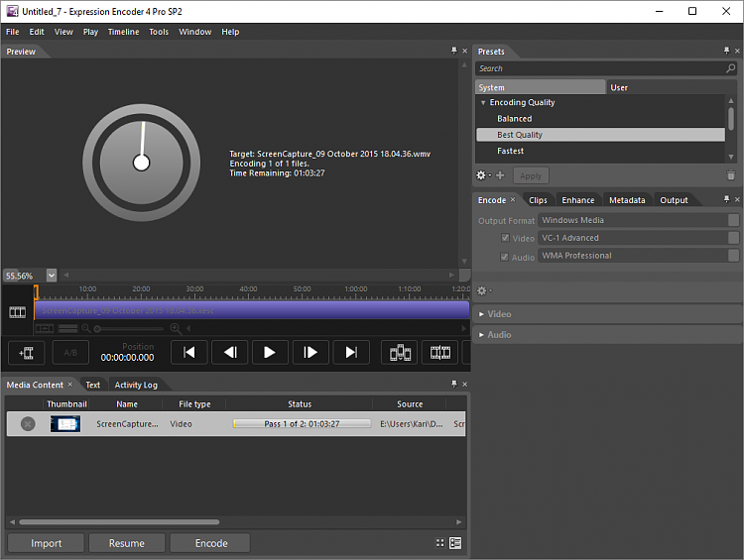Switch Media Content to details list view
Screen dimensions: 744x560
(x=455, y=543)
